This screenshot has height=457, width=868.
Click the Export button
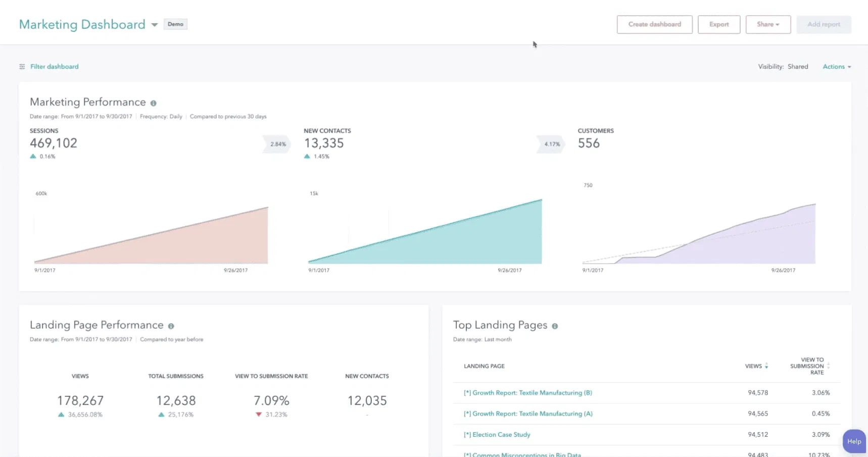coord(718,24)
